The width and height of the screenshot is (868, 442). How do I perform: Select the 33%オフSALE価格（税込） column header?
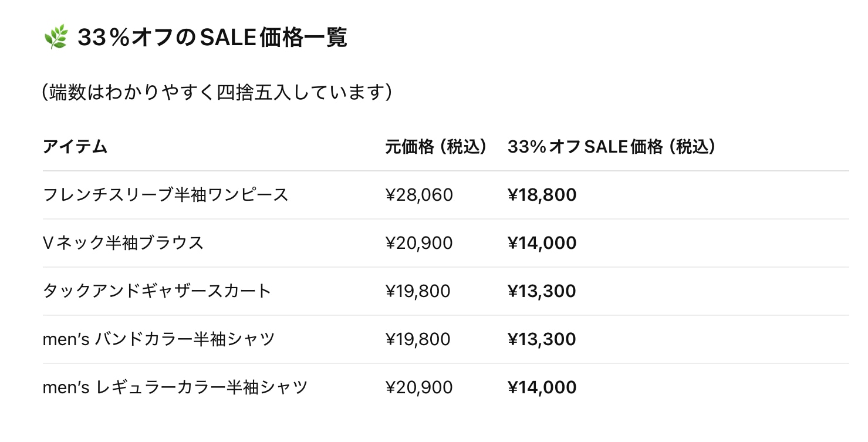(612, 147)
